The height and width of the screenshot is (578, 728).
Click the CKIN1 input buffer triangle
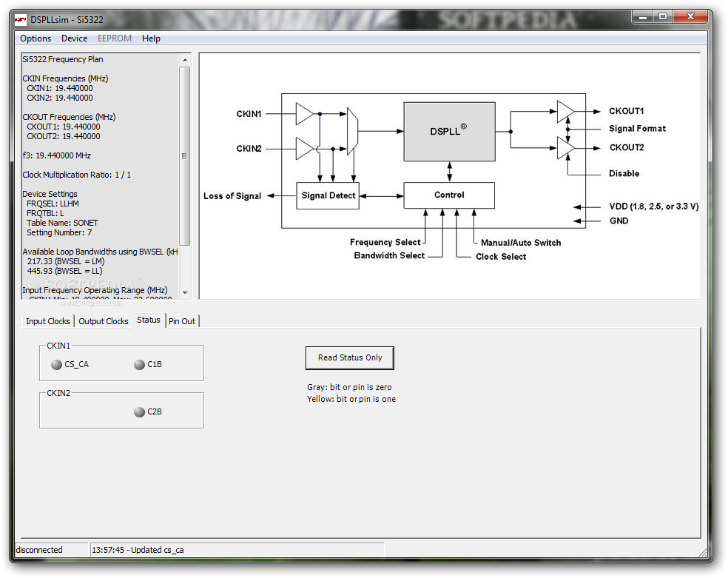[x=305, y=114]
